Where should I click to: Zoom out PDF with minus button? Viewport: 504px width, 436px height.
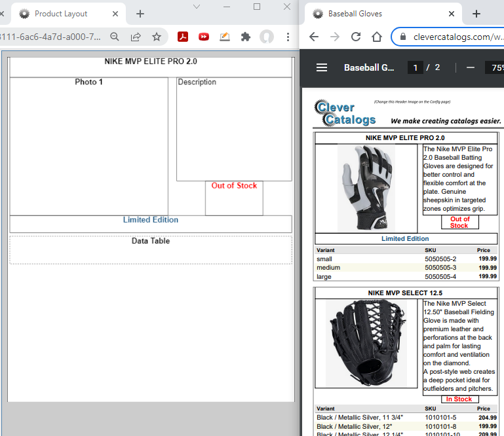(x=471, y=67)
